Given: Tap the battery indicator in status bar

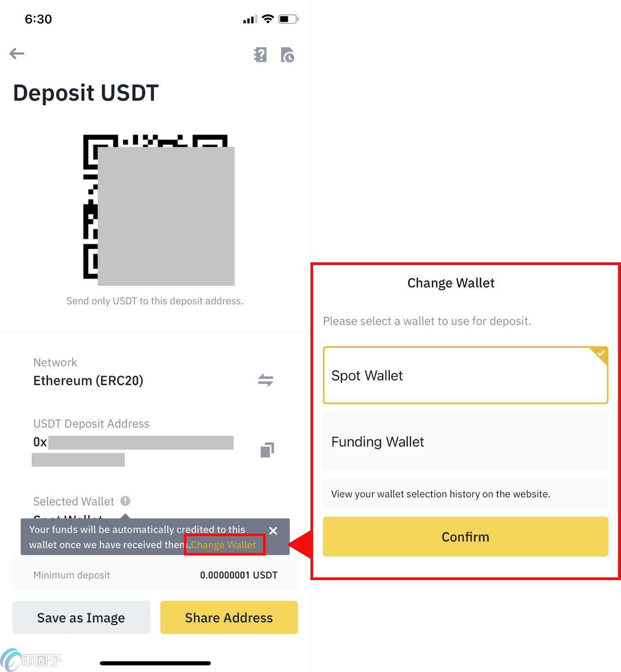Looking at the screenshot, I should pyautogui.click(x=289, y=19).
